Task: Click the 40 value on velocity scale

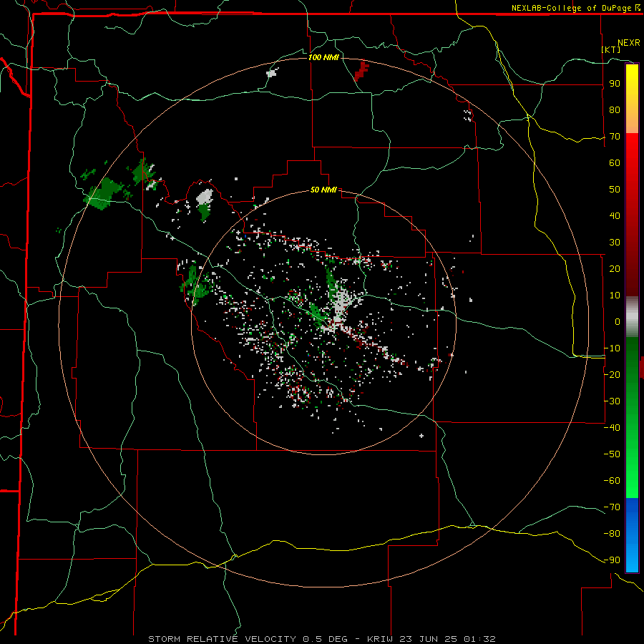Action: pos(615,215)
